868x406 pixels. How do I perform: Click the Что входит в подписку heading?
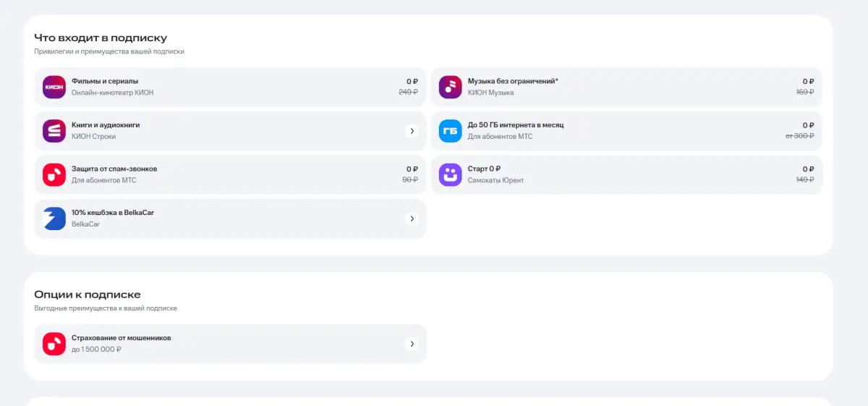(101, 38)
